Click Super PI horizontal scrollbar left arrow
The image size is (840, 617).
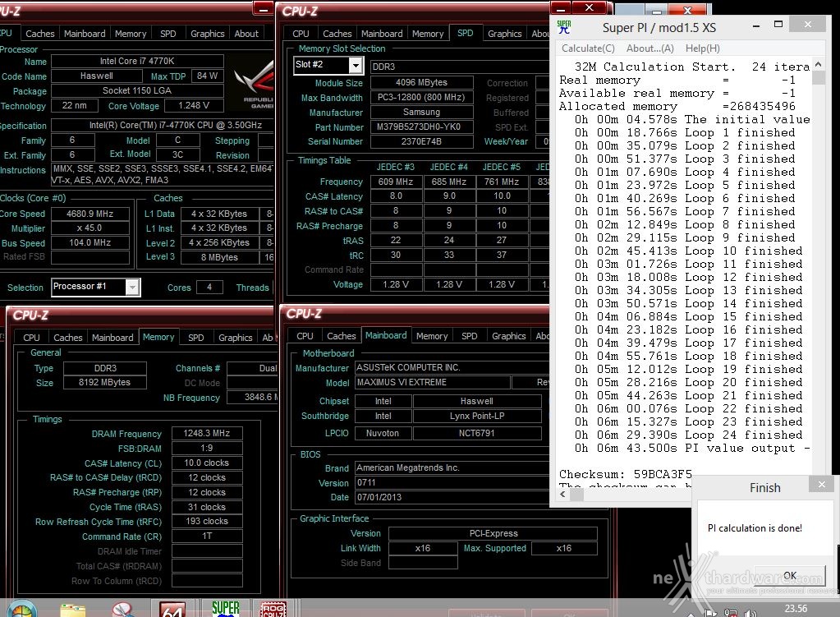coord(562,495)
